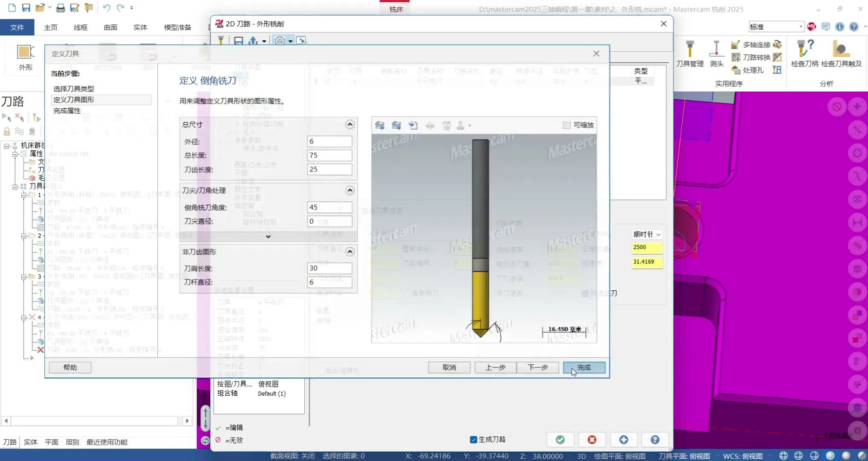
Task: Click the yellow 2500 spindle speed field
Action: tap(647, 247)
